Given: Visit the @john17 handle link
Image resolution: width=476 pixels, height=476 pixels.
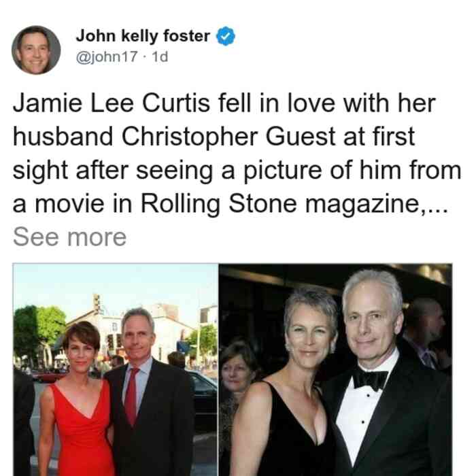Looking at the screenshot, I should [x=107, y=56].
